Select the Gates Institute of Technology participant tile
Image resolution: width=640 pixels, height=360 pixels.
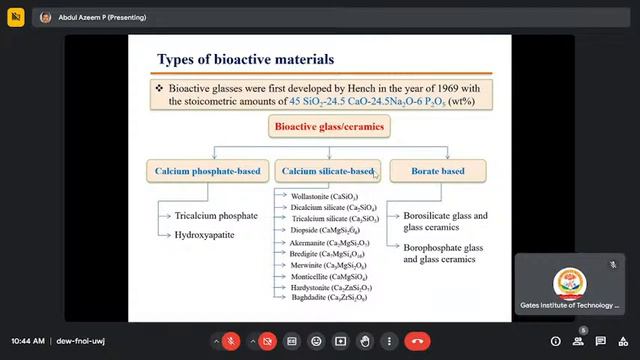(570, 284)
